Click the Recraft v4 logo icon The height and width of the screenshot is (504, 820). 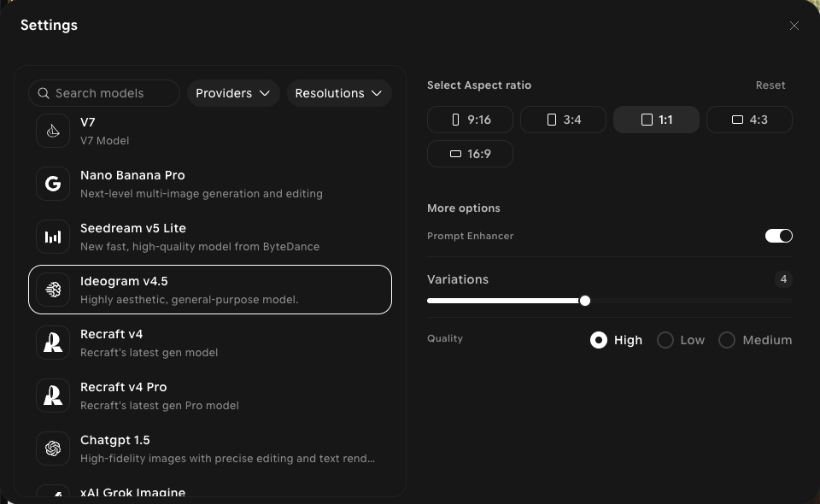pyautogui.click(x=53, y=343)
